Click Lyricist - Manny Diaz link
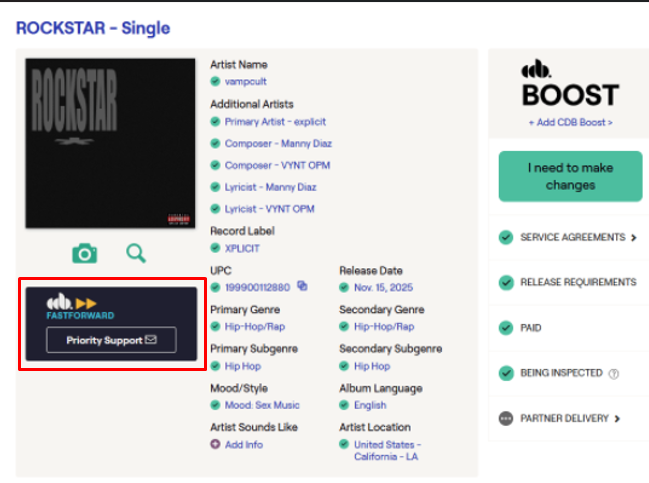649x483 pixels. (270, 187)
